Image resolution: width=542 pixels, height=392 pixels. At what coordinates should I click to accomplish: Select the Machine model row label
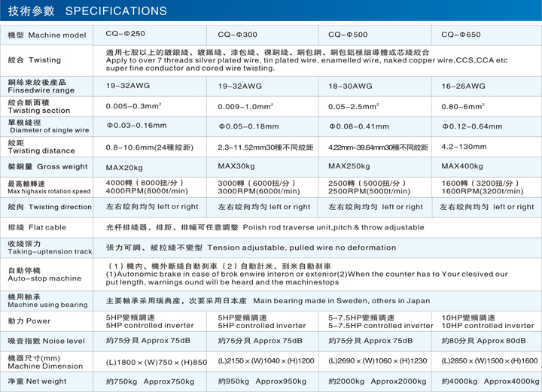(x=47, y=35)
